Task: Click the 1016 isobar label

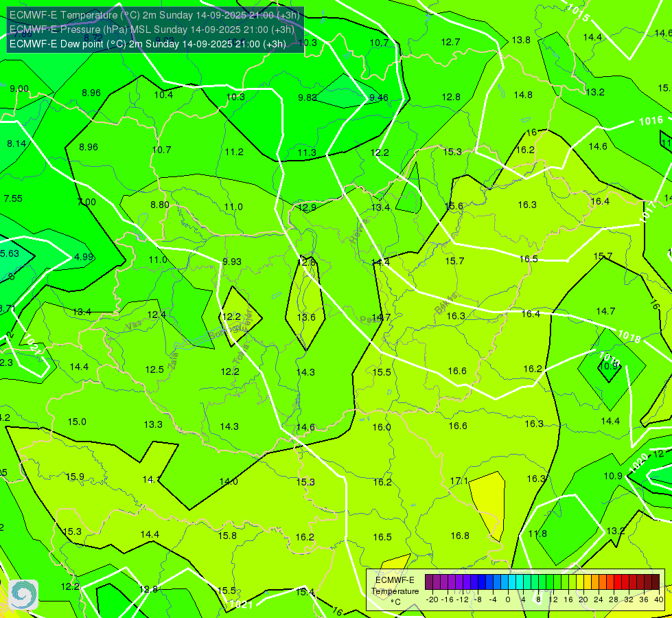Action: tap(651, 121)
